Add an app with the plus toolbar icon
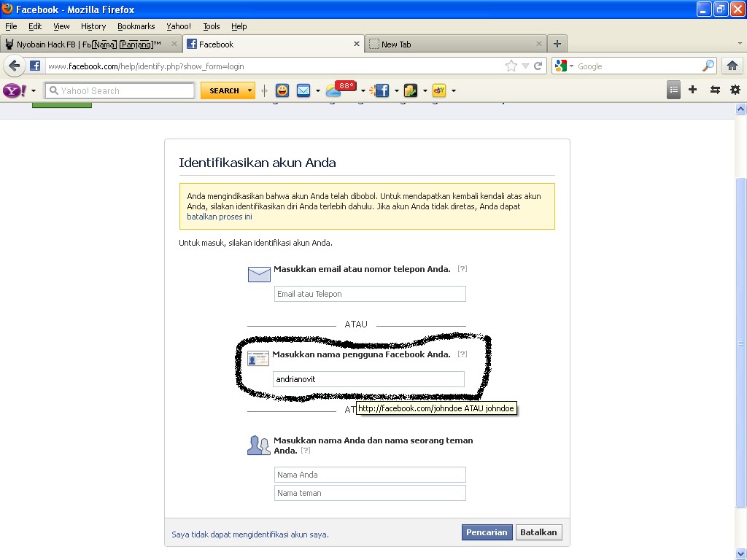Image resolution: width=747 pixels, height=560 pixels. pyautogui.click(x=693, y=90)
